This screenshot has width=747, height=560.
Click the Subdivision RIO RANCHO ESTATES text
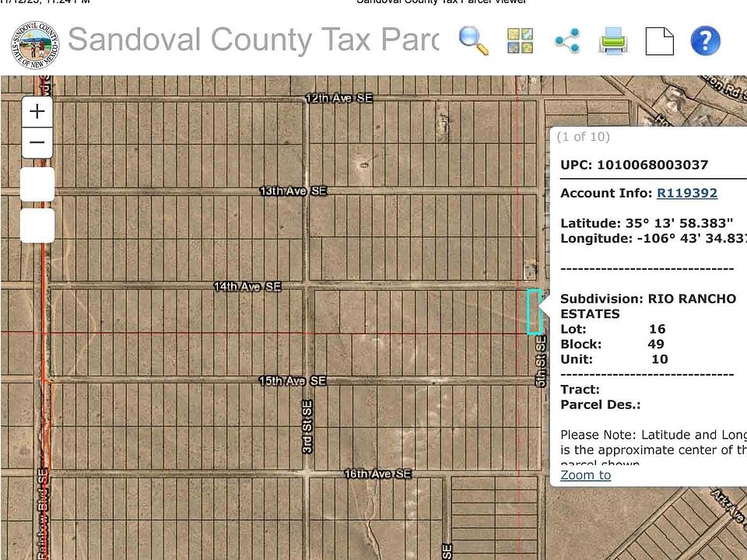click(x=648, y=306)
